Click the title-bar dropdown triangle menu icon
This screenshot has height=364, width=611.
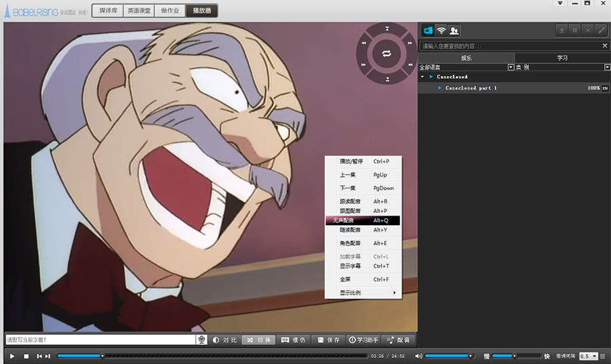(x=560, y=3)
